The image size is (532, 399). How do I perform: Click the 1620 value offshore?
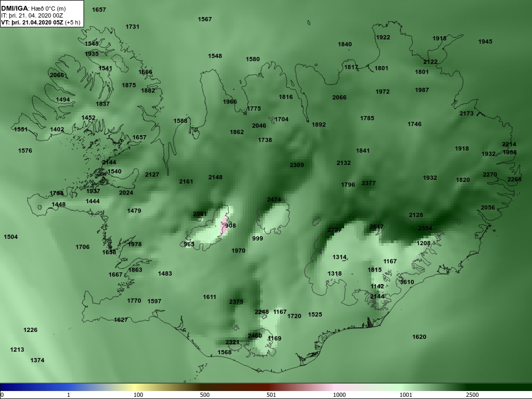[x=419, y=337]
